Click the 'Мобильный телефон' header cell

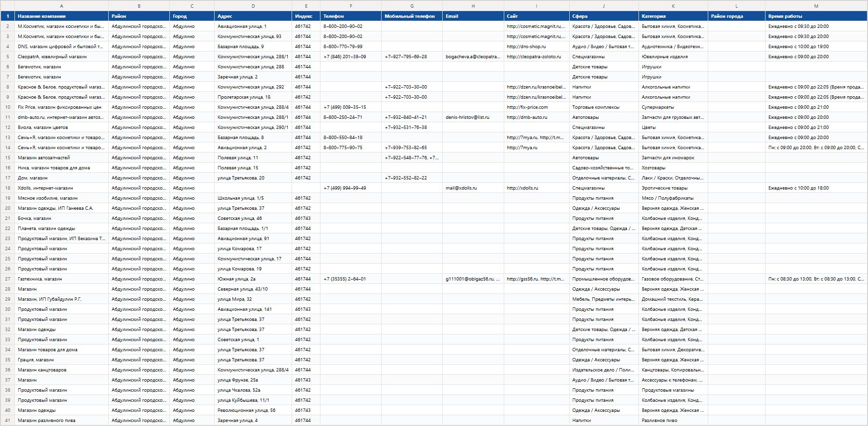click(x=412, y=16)
